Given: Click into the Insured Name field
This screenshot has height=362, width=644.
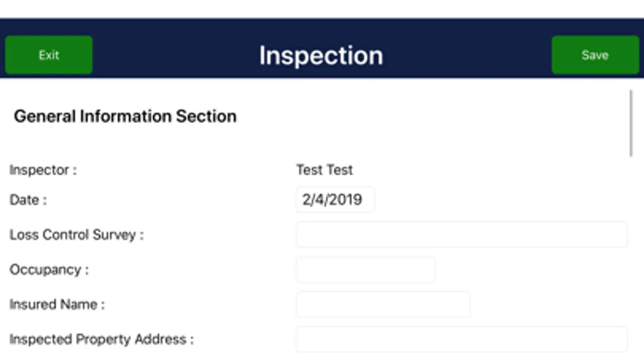Looking at the screenshot, I should [383, 304].
